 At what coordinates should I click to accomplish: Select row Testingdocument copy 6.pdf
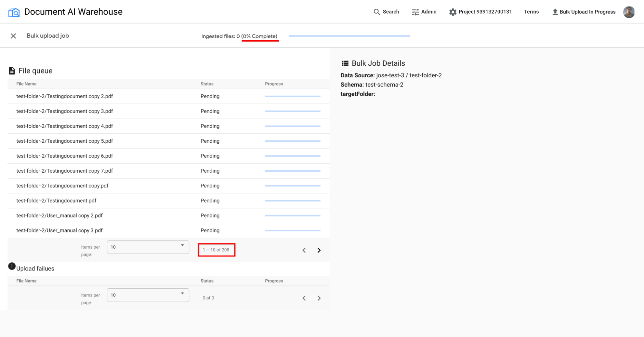(168, 156)
